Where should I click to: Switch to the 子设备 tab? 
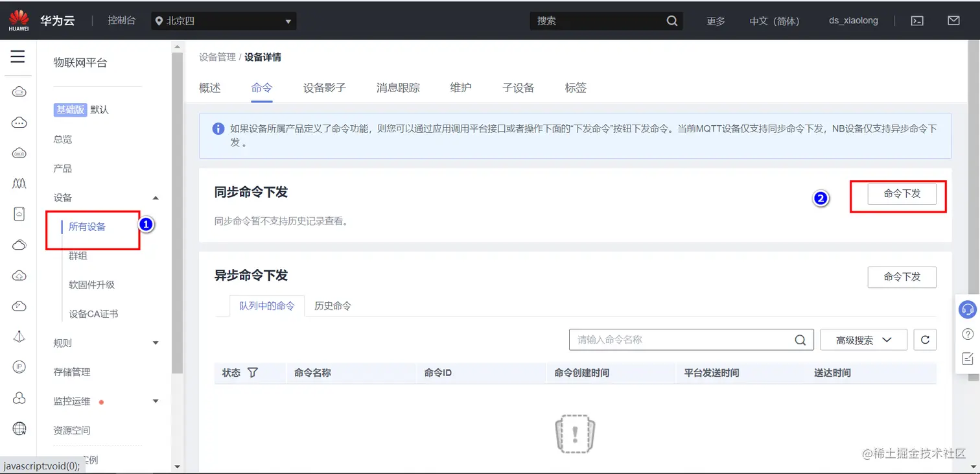519,88
